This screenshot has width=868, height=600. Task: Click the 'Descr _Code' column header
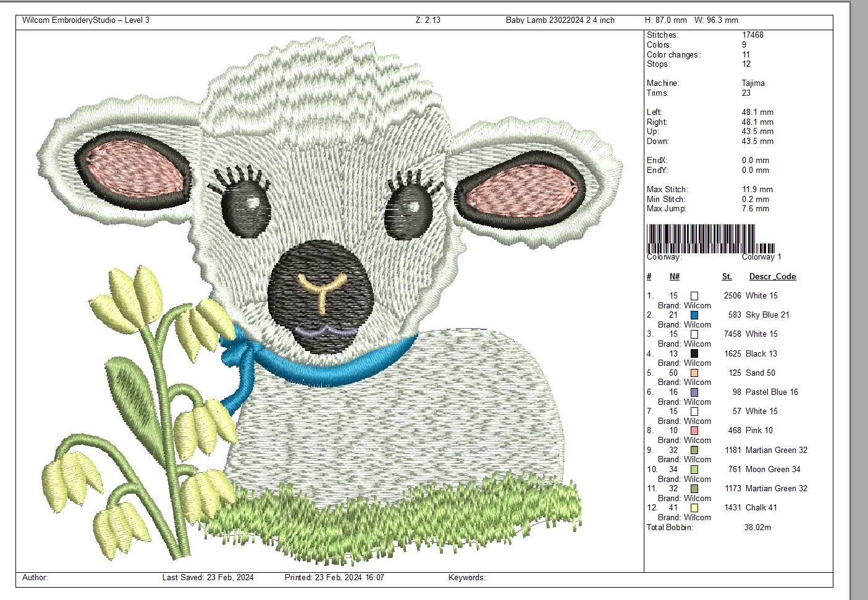point(772,277)
